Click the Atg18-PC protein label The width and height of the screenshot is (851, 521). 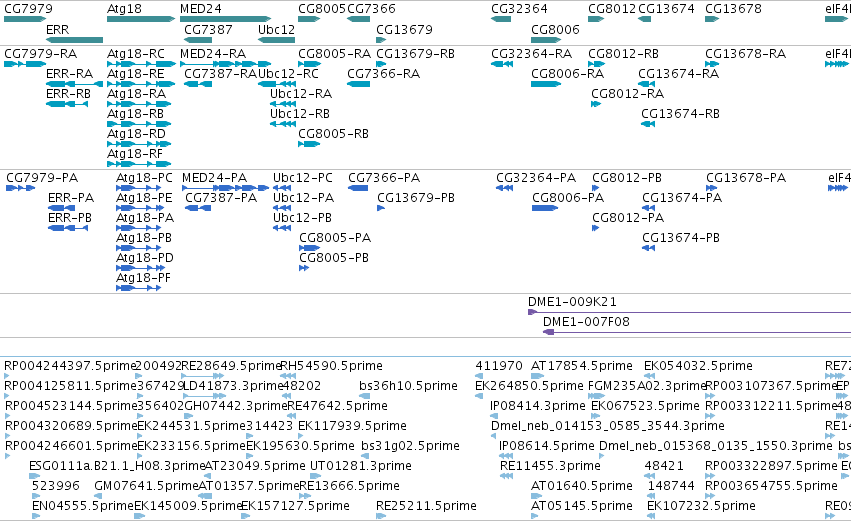(144, 178)
